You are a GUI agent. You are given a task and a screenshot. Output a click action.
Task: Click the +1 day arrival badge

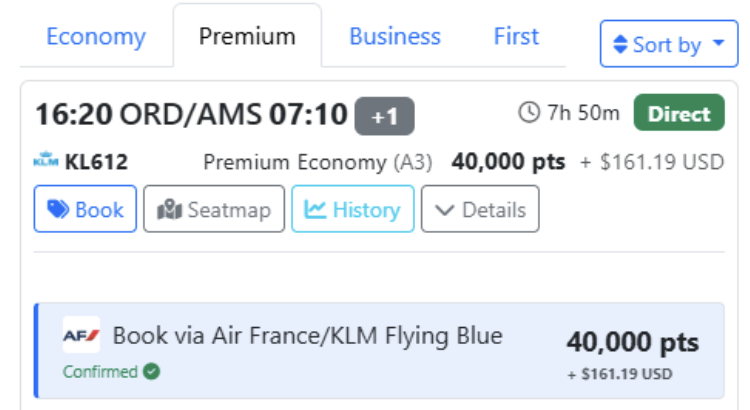point(384,116)
